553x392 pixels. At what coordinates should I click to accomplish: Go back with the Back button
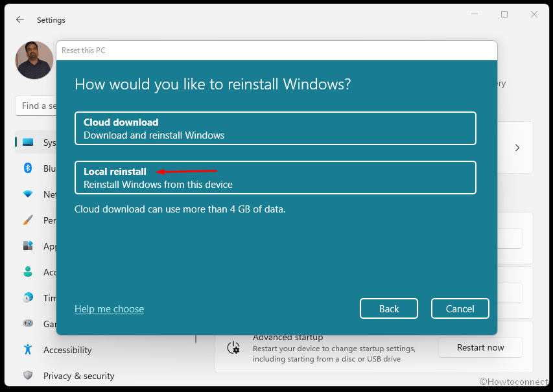tap(388, 308)
